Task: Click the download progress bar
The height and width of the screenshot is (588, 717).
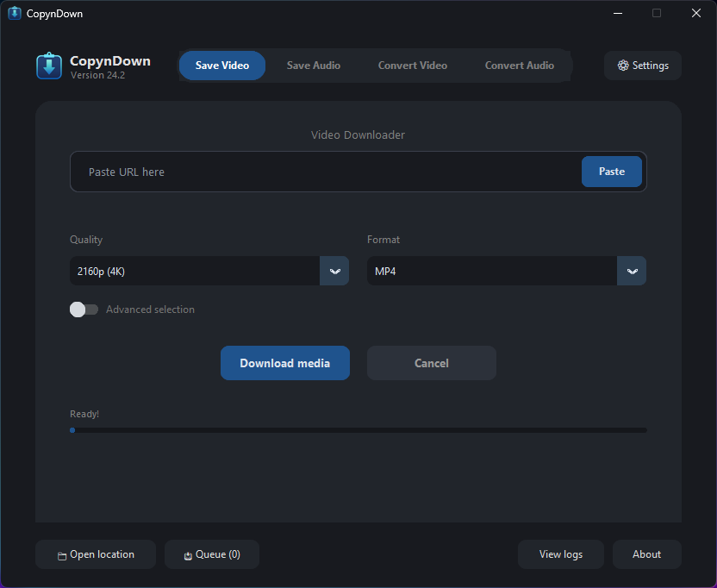Action: click(x=358, y=430)
